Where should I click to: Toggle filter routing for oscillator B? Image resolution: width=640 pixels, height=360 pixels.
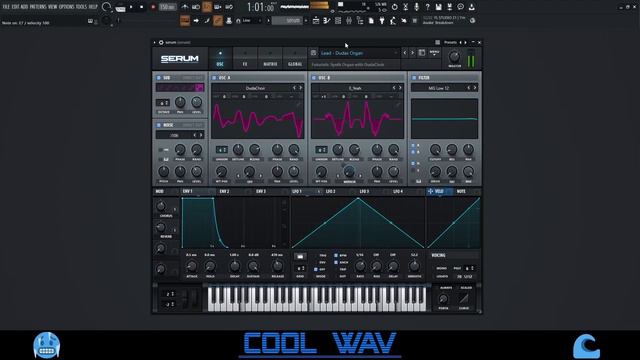[x=413, y=152]
